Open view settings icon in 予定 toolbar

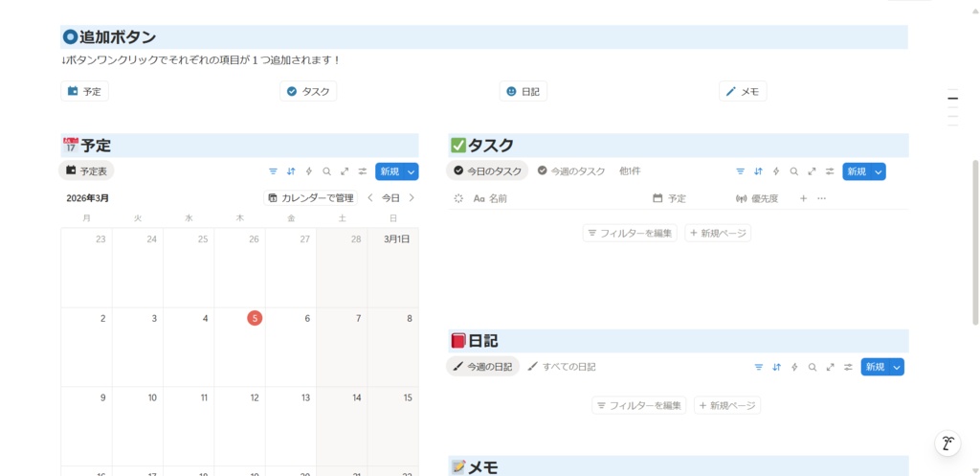(363, 171)
